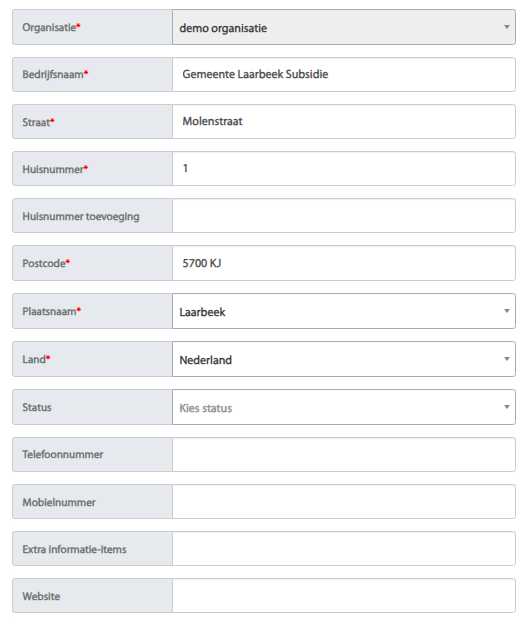
Task: Focus the Website input field
Action: (x=344, y=596)
